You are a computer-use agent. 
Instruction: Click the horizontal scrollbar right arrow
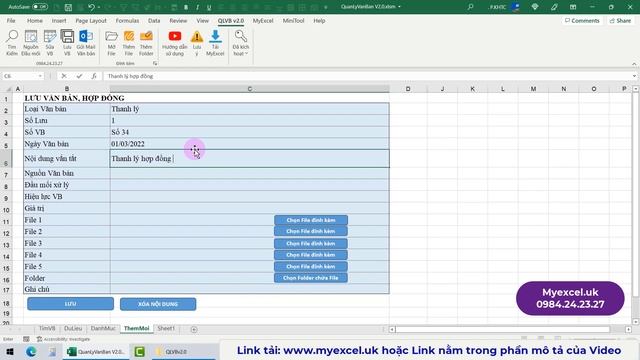pyautogui.click(x=629, y=329)
